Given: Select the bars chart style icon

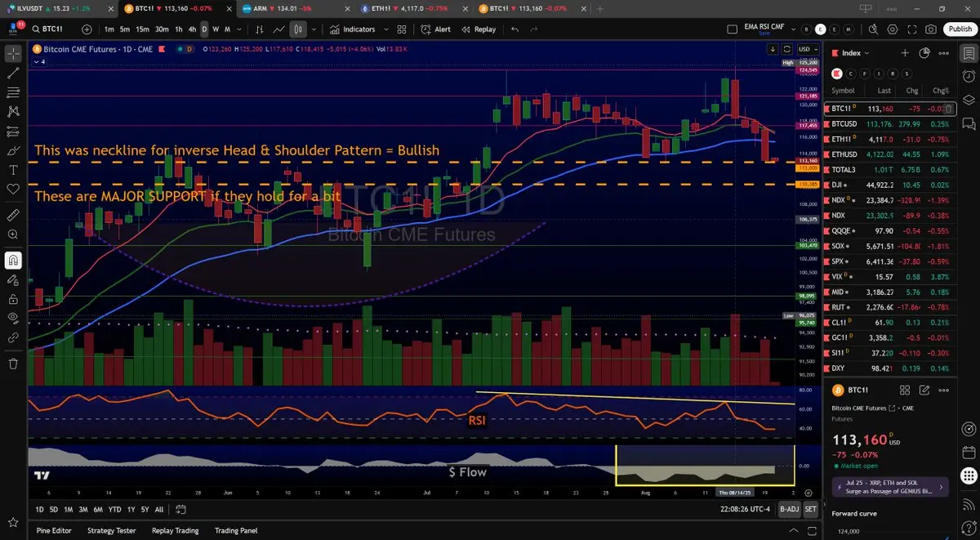Looking at the screenshot, I should (260, 29).
